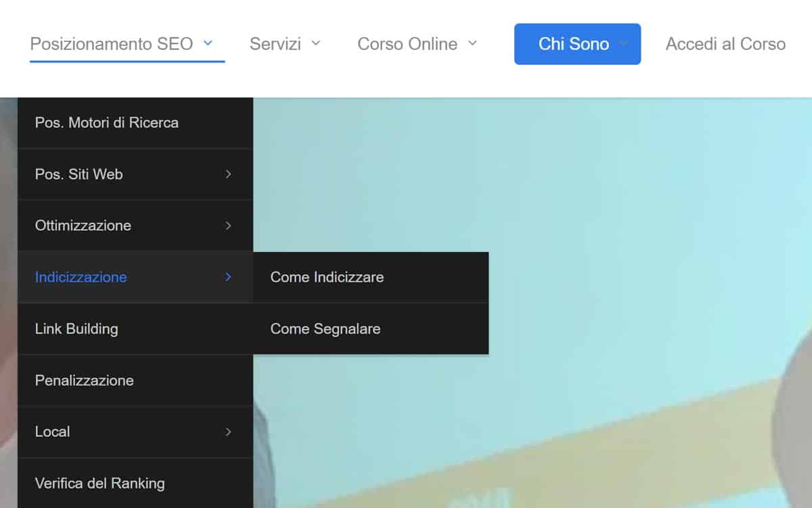Viewport: 812px width, 508px height.
Task: Click the Indicizzazione submenu arrow
Action: click(x=229, y=277)
